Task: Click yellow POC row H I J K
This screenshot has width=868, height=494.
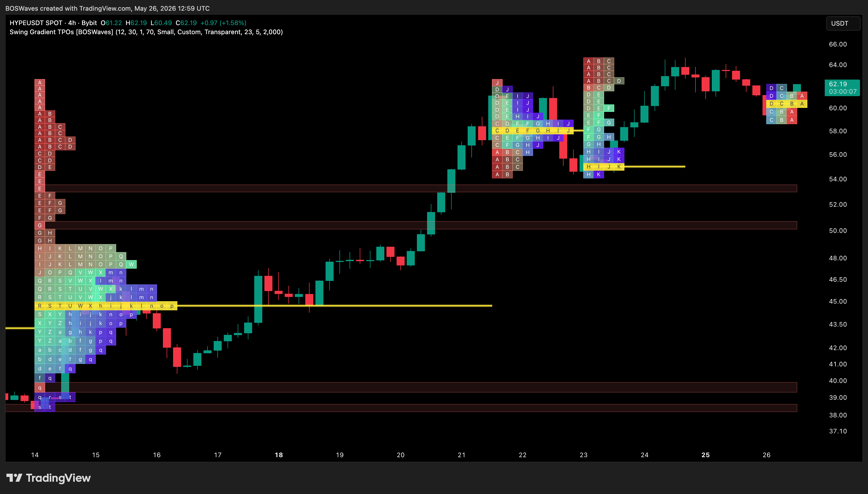Action: (x=604, y=167)
